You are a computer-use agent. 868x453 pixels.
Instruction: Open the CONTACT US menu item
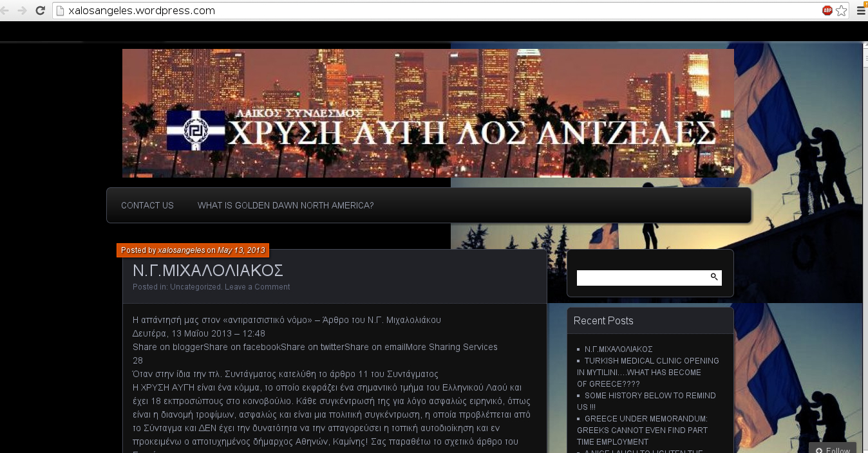pyautogui.click(x=147, y=205)
